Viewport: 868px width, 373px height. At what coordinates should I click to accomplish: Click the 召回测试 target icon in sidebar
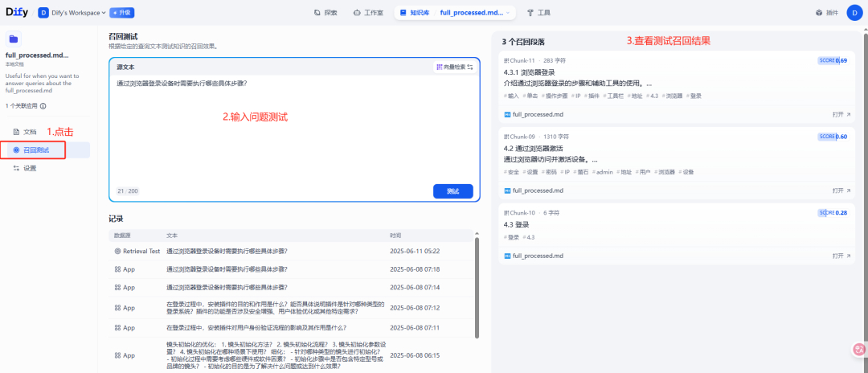tap(16, 150)
